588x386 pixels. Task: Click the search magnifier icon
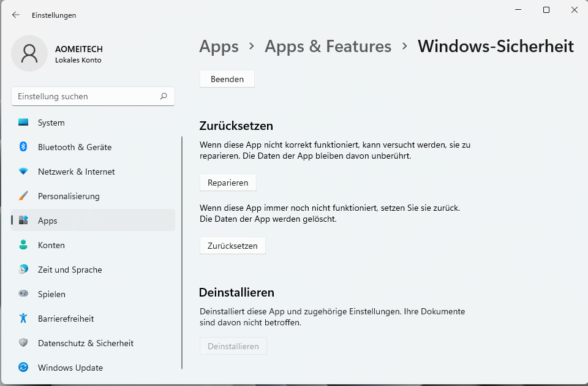pos(164,96)
